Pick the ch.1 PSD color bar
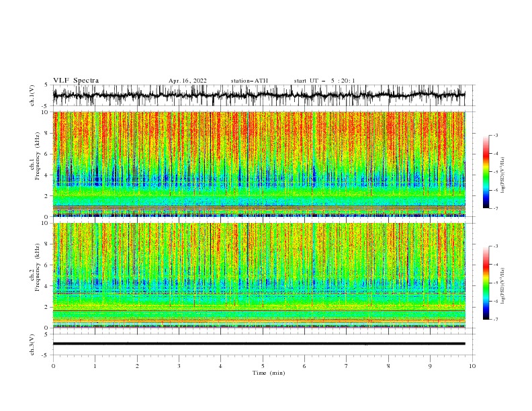 tap(486, 172)
